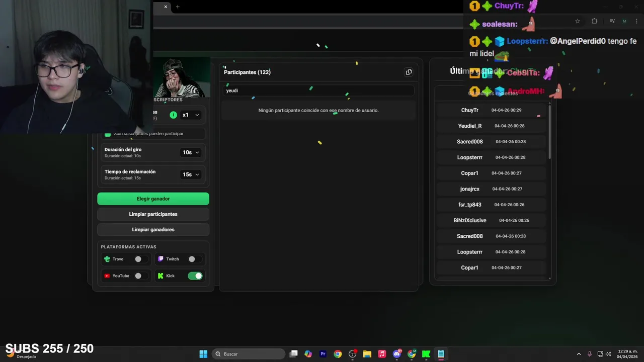Enable the Trovo platform toggle
The height and width of the screenshot is (362, 644).
141,259
